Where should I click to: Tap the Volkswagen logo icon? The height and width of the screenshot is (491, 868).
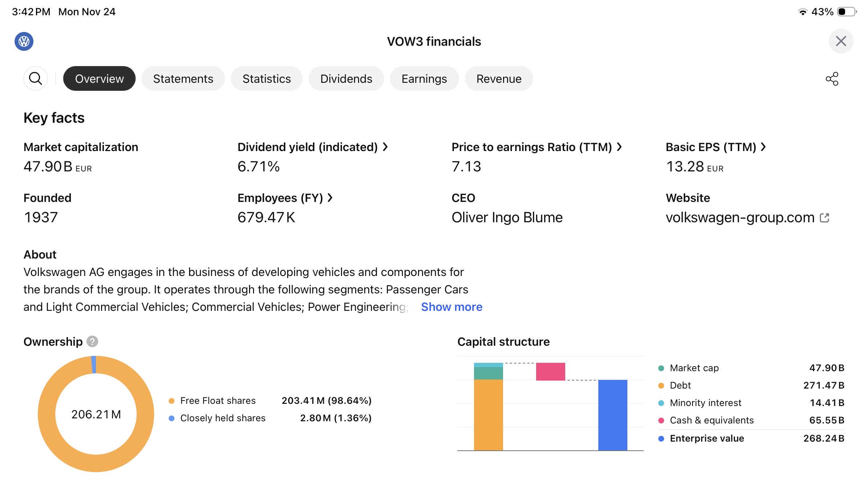coord(24,41)
